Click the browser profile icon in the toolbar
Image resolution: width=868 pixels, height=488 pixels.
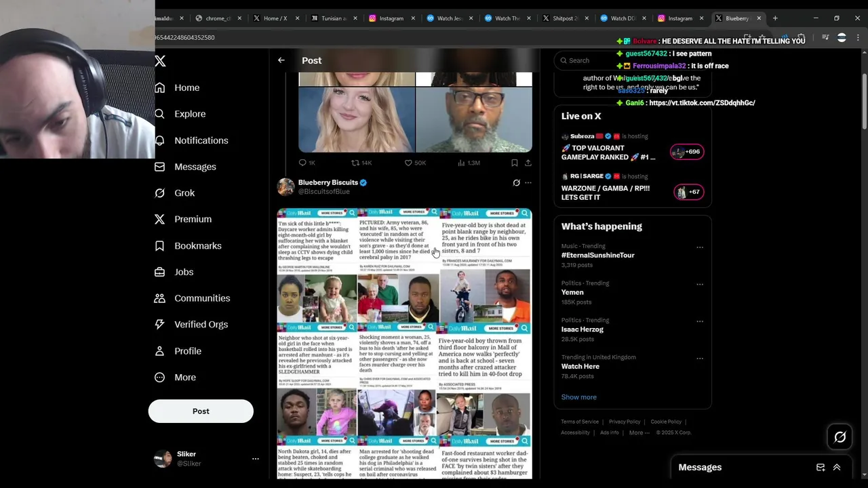842,38
